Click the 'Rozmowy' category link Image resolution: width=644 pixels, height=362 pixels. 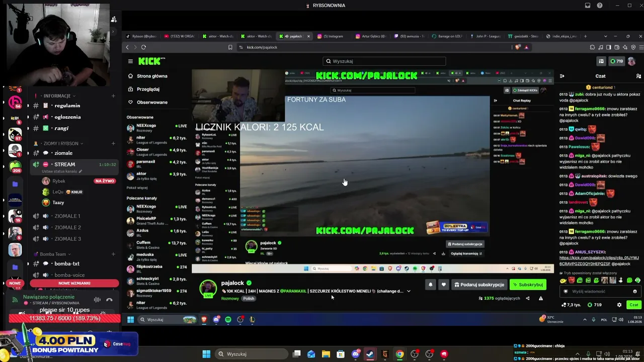(230, 299)
